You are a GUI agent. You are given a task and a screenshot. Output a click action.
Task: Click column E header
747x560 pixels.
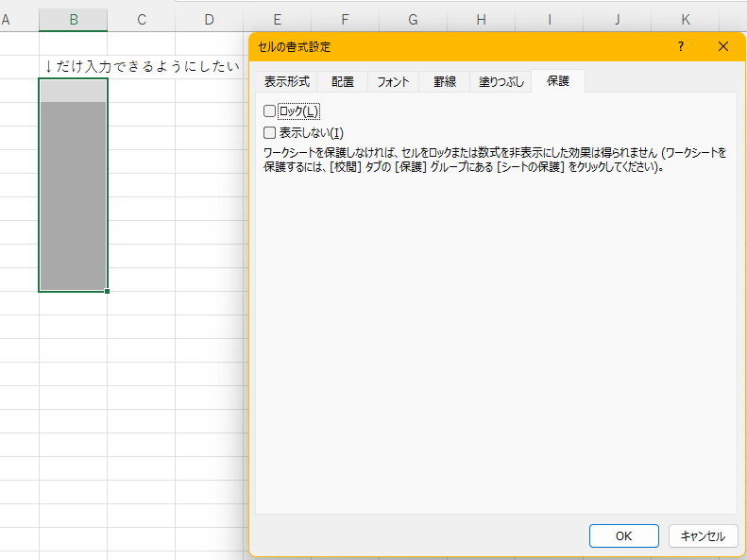[x=278, y=20]
